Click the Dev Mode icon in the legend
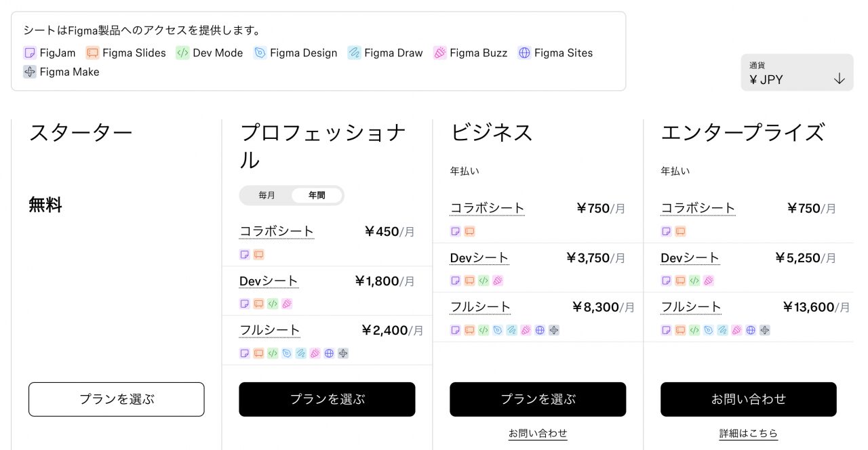Image resolution: width=868 pixels, height=450 pixels. [182, 53]
